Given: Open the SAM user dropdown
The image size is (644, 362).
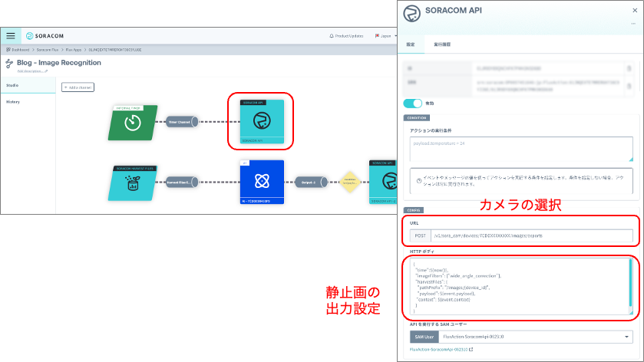Looking at the screenshot, I should pos(536,337).
